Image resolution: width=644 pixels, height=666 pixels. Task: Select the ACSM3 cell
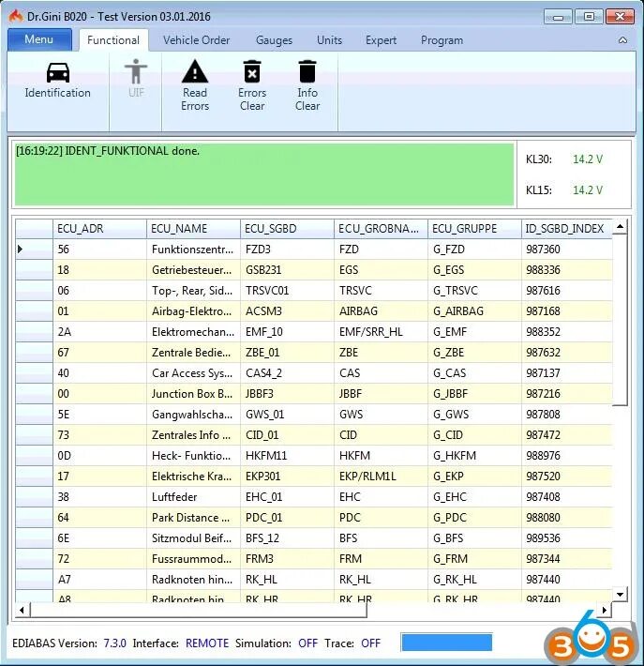coord(288,311)
